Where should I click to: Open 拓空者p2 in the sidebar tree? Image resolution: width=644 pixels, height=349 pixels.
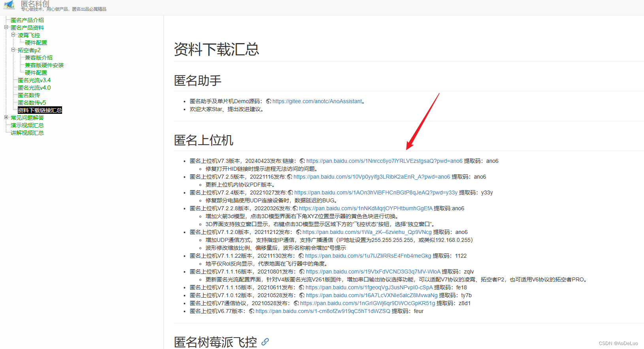coord(29,50)
